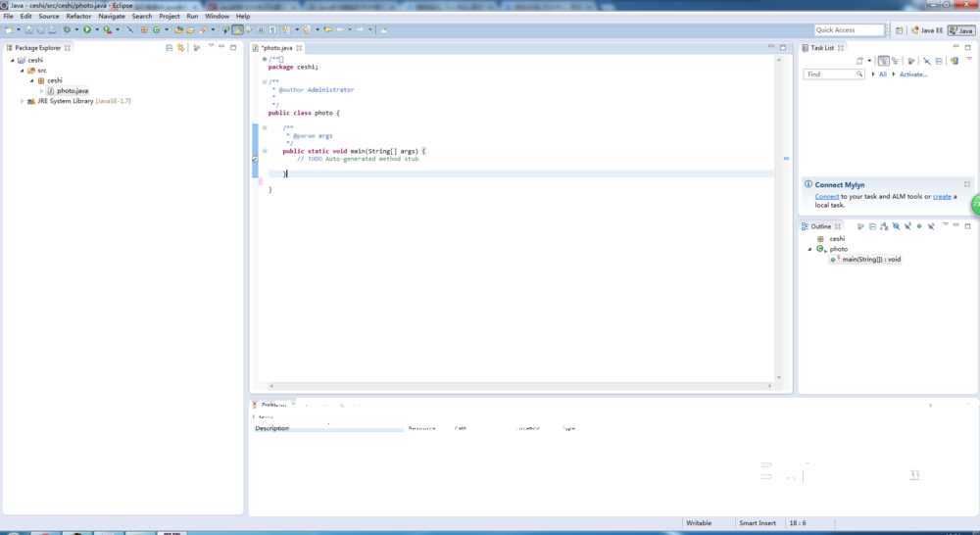This screenshot has width=980, height=535.
Task: Switch to the Java EE perspective
Action: [x=927, y=30]
